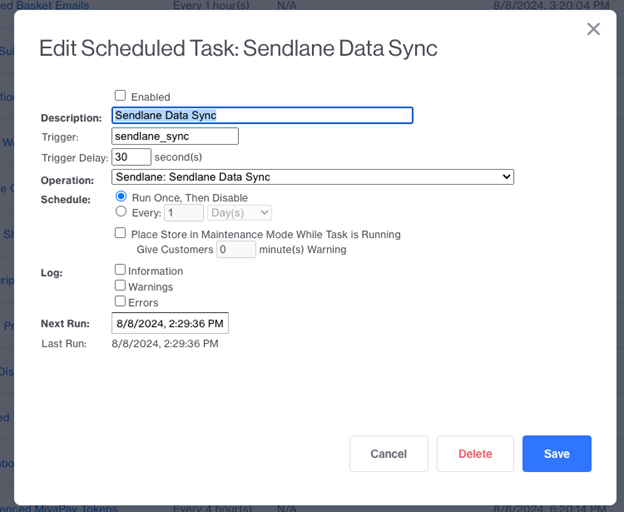Image resolution: width=624 pixels, height=512 pixels.
Task: Click the Next Run date field
Action: [170, 323]
